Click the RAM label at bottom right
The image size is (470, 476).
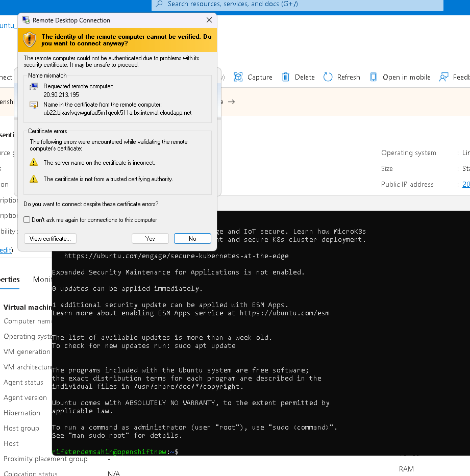(x=406, y=469)
